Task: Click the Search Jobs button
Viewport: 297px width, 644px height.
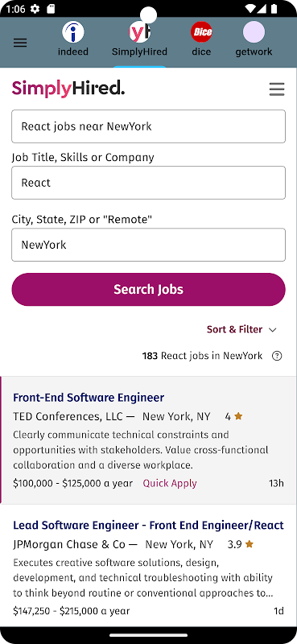Action: pyautogui.click(x=148, y=290)
